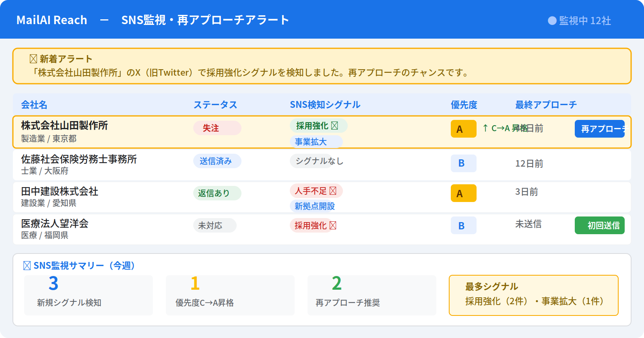This screenshot has height=338, width=644.
Task: Click the 最多シグナル summary card
Action: click(x=534, y=295)
